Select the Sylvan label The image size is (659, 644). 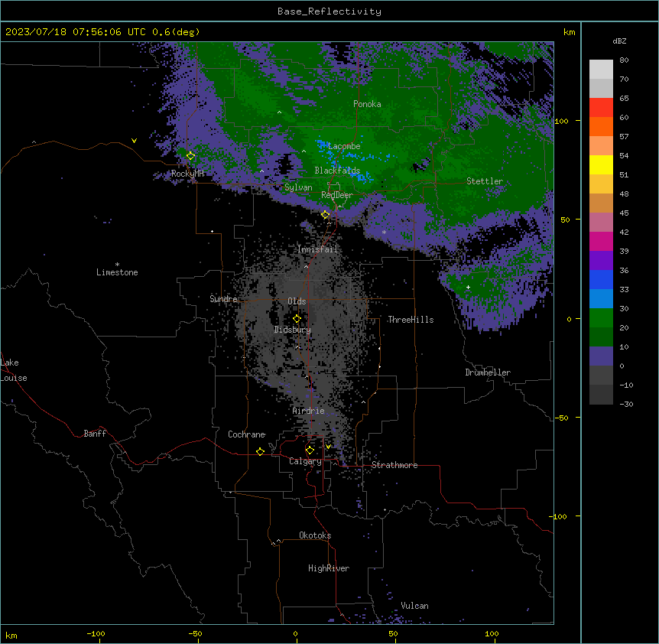point(298,187)
